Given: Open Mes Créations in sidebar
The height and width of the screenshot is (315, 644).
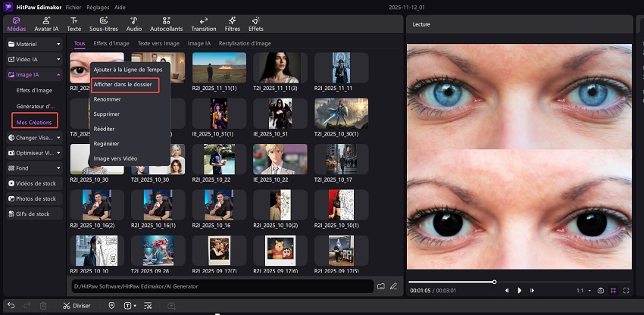Looking at the screenshot, I should click(35, 122).
